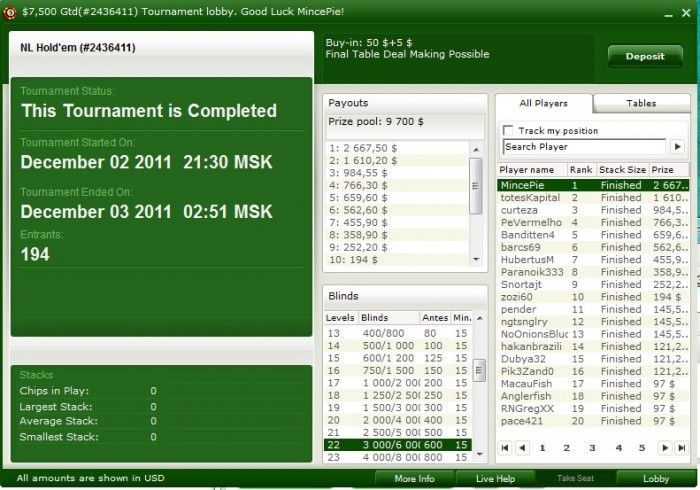Select HubertusM in the player list
700x490 pixels.
tap(593, 260)
